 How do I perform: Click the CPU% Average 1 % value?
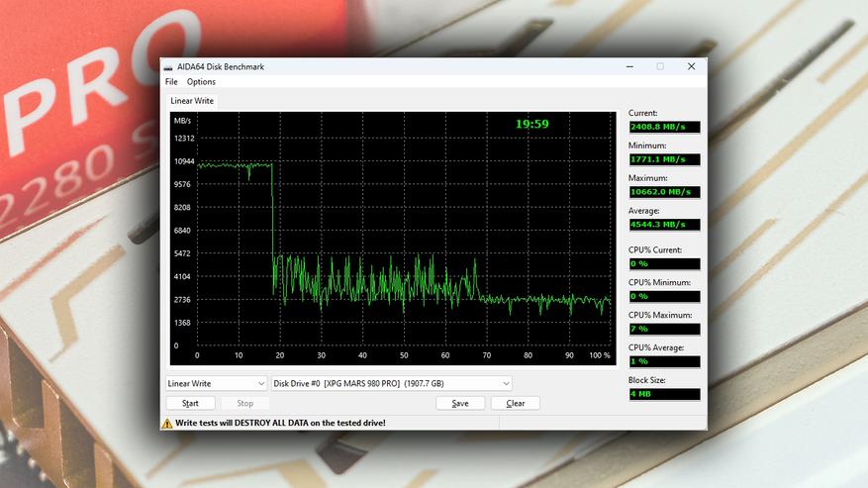point(664,361)
